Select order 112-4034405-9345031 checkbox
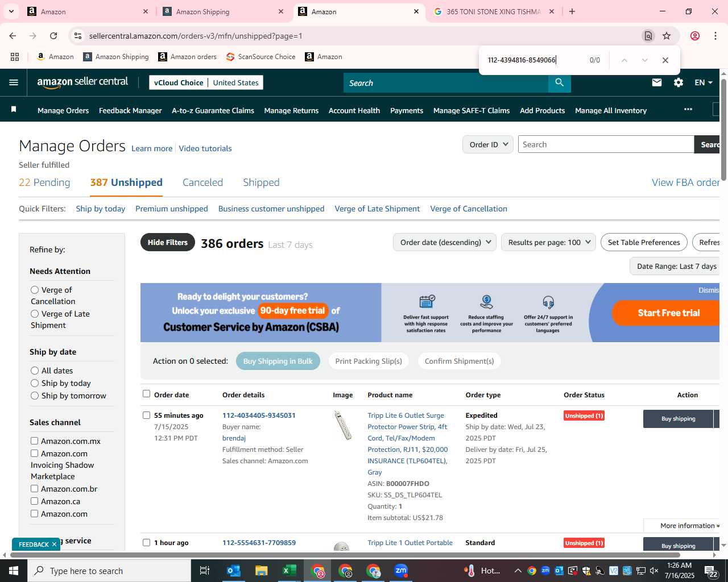The image size is (728, 582). 146,415
